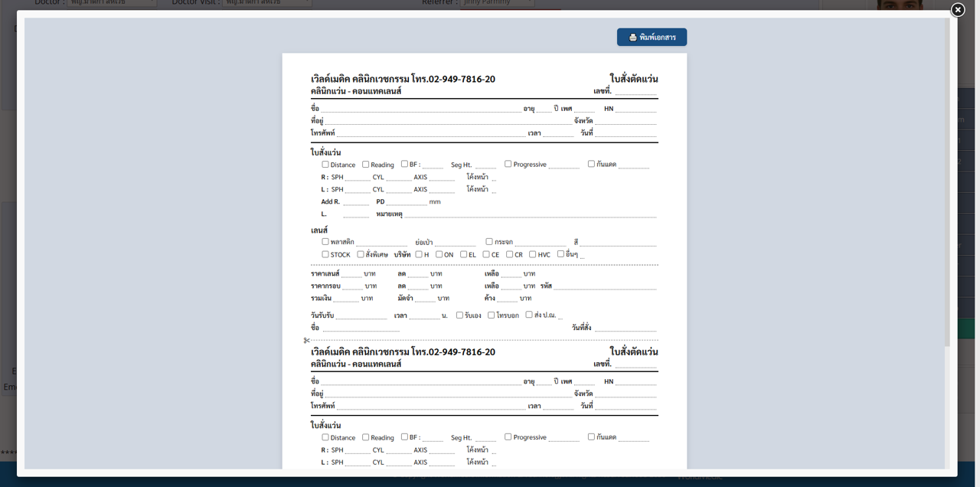Tick the ส่ง ปณ. checkbox
980x487 pixels.
pos(529,315)
